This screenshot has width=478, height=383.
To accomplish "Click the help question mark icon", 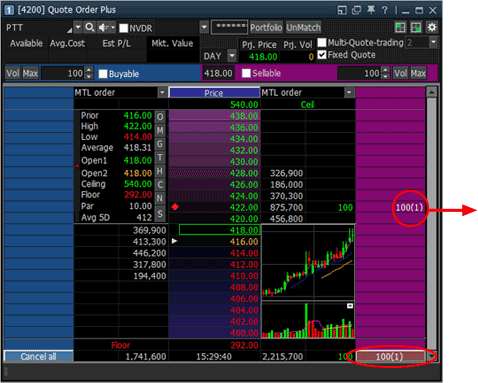I will tap(385, 10).
